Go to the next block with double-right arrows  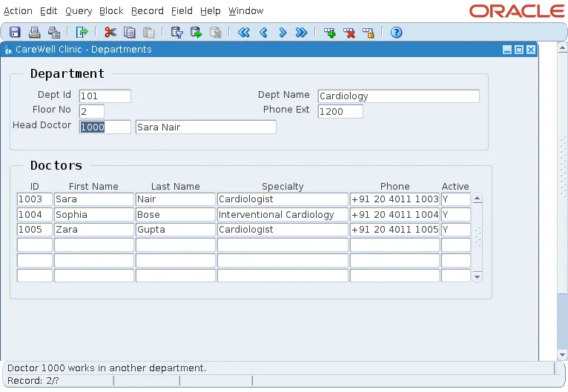tap(301, 32)
